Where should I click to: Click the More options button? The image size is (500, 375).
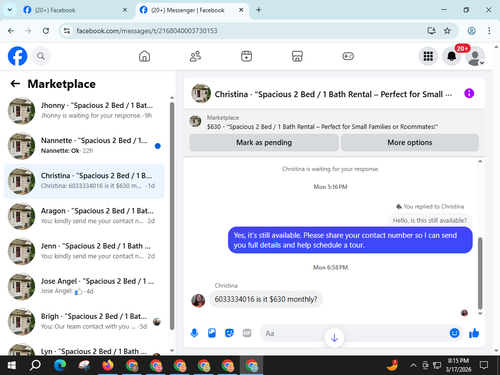410,142
